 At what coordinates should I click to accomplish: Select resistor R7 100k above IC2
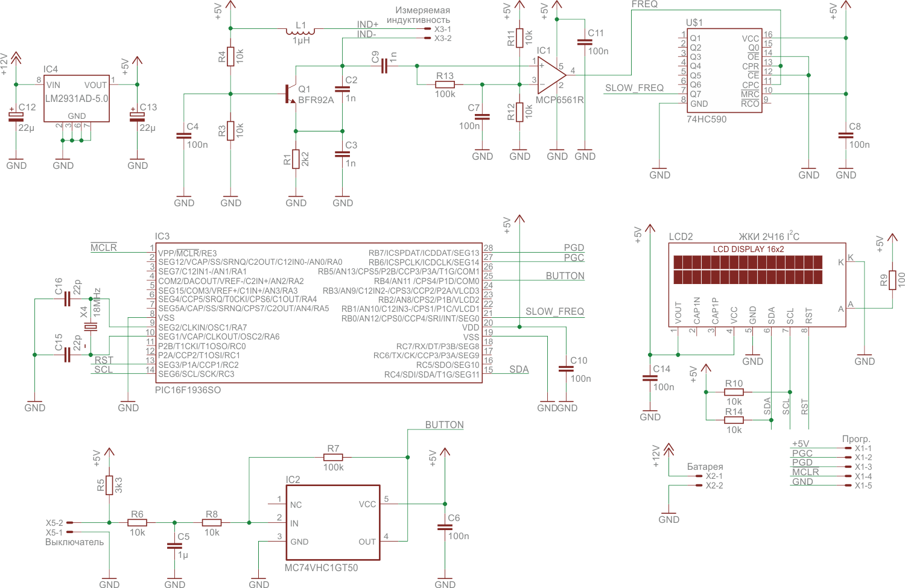tap(333, 458)
